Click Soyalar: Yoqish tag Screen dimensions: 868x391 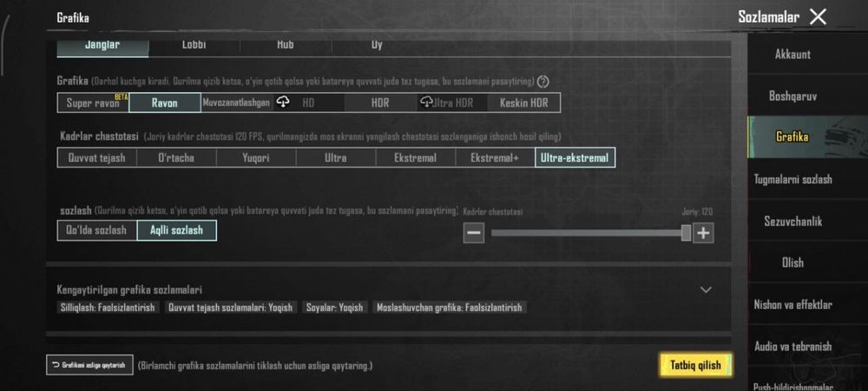[x=335, y=308]
